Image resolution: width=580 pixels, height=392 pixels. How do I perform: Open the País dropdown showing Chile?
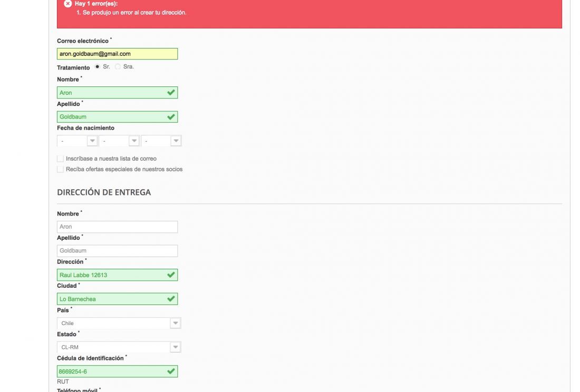119,324
